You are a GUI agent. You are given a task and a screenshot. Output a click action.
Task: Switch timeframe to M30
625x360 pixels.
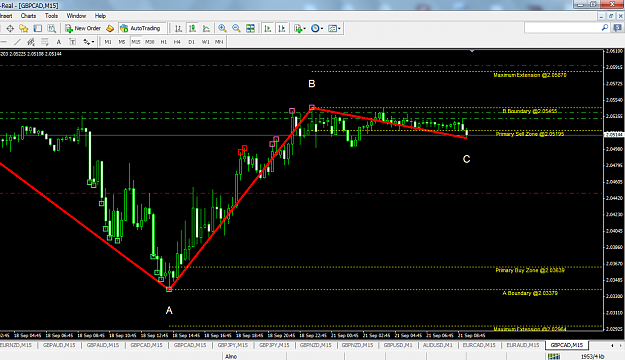(149, 42)
